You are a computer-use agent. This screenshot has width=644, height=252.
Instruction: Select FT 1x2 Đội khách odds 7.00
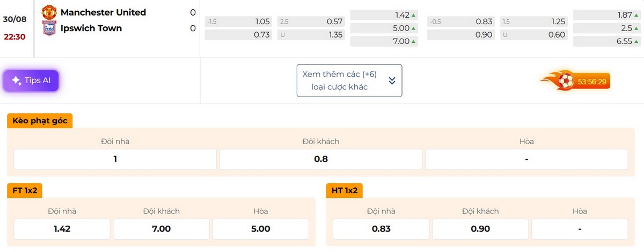(x=162, y=229)
